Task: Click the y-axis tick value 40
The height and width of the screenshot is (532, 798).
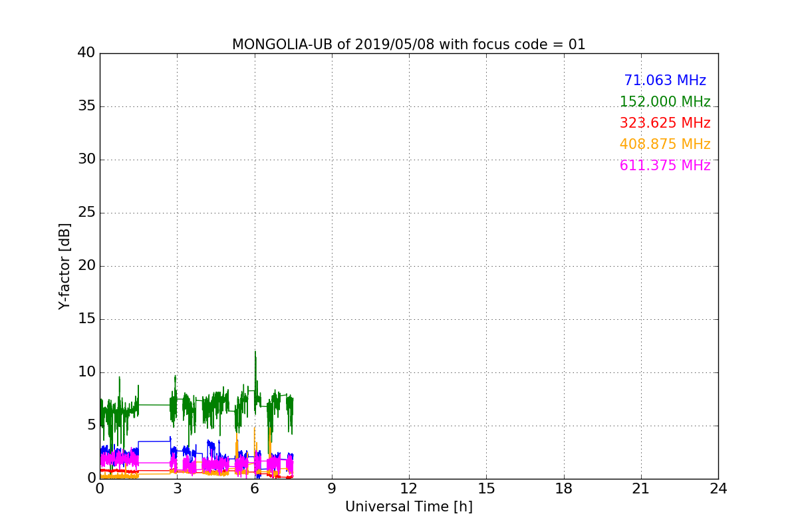Action: [x=86, y=53]
